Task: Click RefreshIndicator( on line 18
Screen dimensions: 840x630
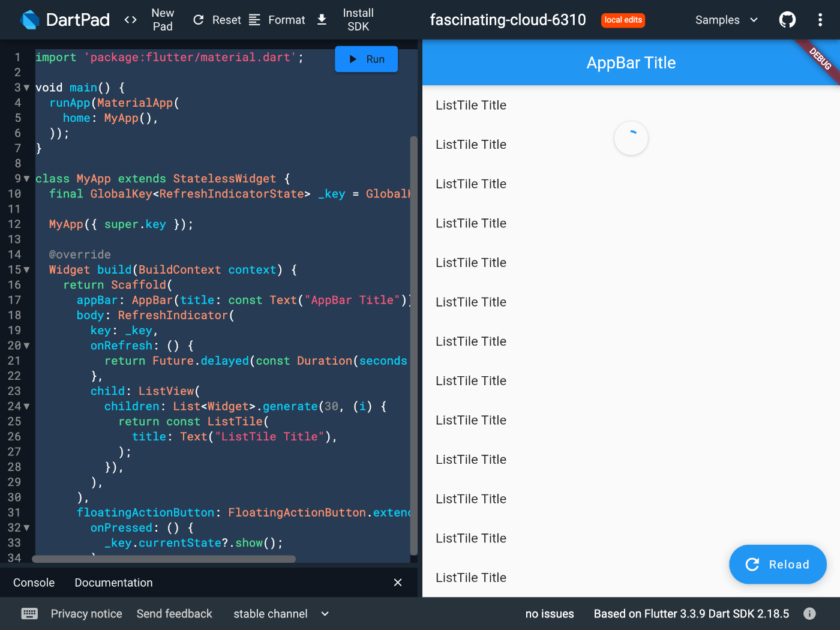Action: (x=176, y=315)
